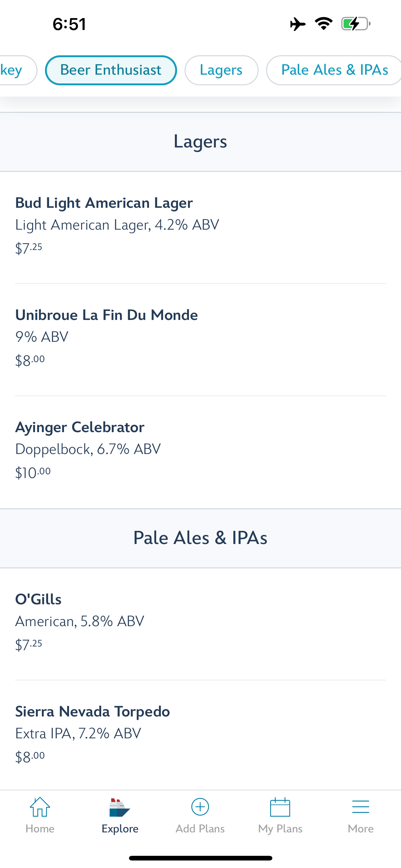The width and height of the screenshot is (401, 868).
Task: Tap the battery charging icon
Action: [355, 24]
